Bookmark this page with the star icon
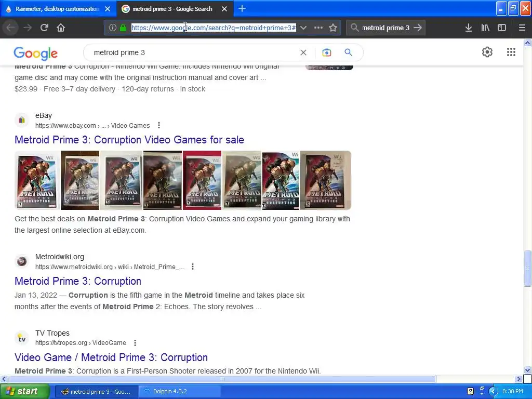The width and height of the screenshot is (532, 399). pyautogui.click(x=333, y=28)
